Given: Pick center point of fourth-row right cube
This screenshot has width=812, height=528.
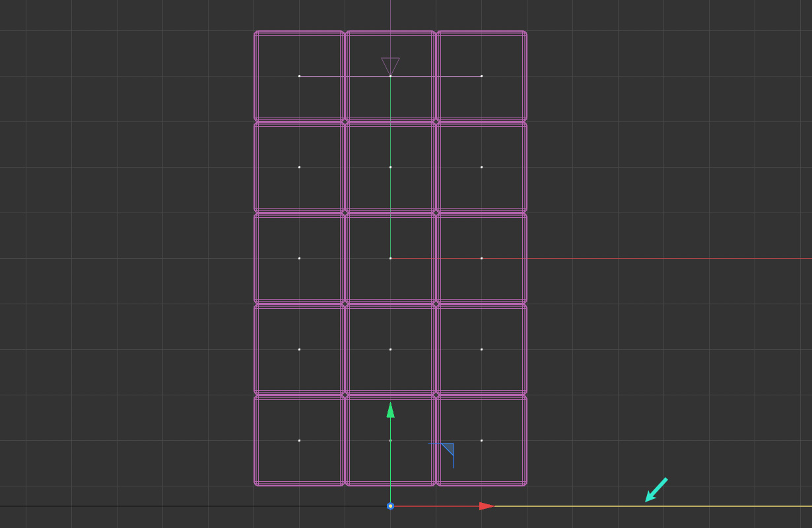Looking at the screenshot, I should 481,349.
